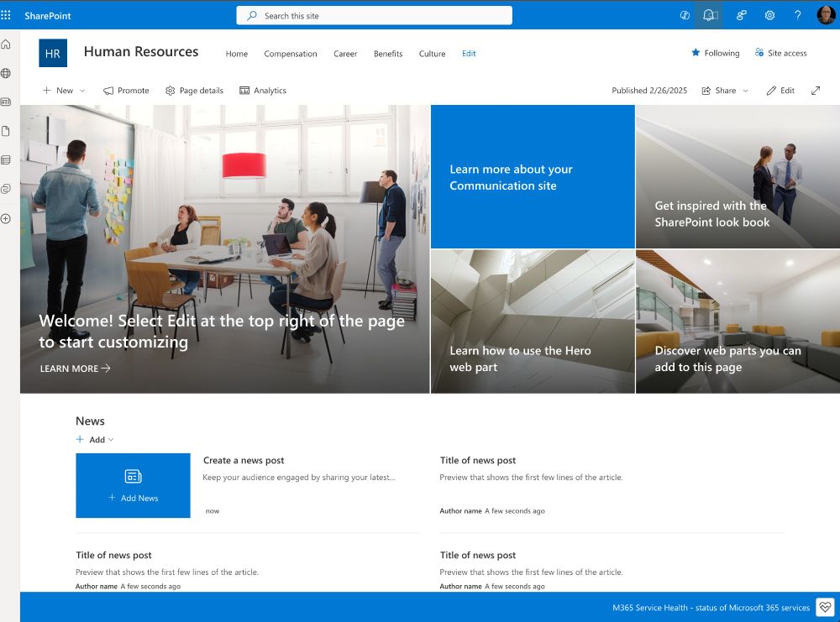Open the Analytics label
Image resolution: width=840 pixels, height=622 pixels.
[270, 91]
